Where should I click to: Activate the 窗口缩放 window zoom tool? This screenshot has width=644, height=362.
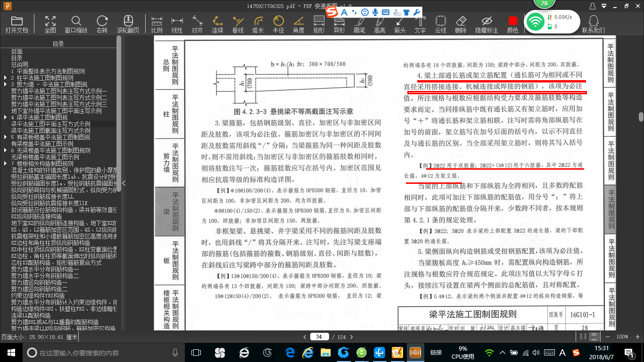click(x=76, y=24)
